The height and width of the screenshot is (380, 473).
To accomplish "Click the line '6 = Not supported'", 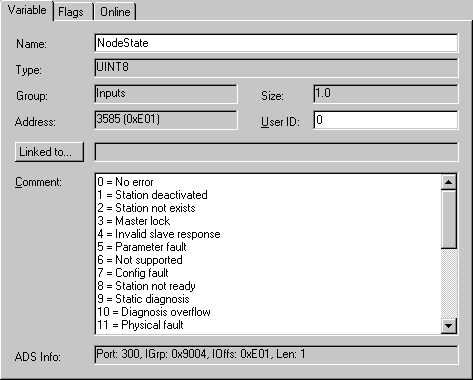I will coord(140,260).
